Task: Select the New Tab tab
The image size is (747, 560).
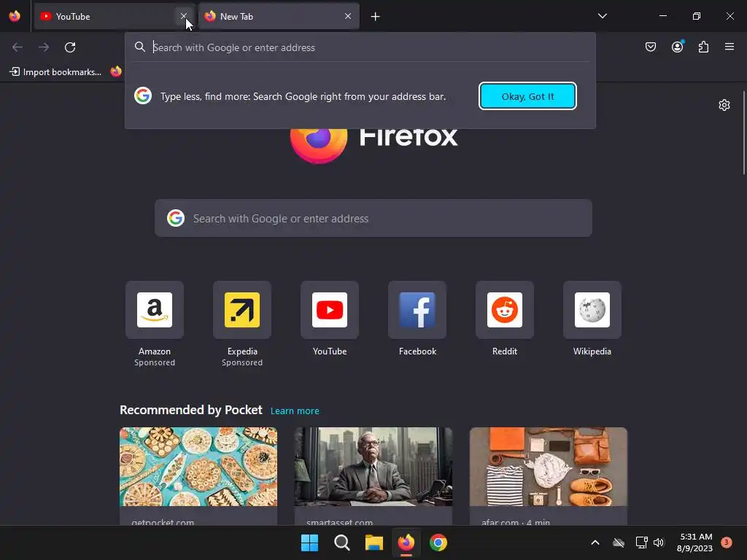Action: coord(279,16)
